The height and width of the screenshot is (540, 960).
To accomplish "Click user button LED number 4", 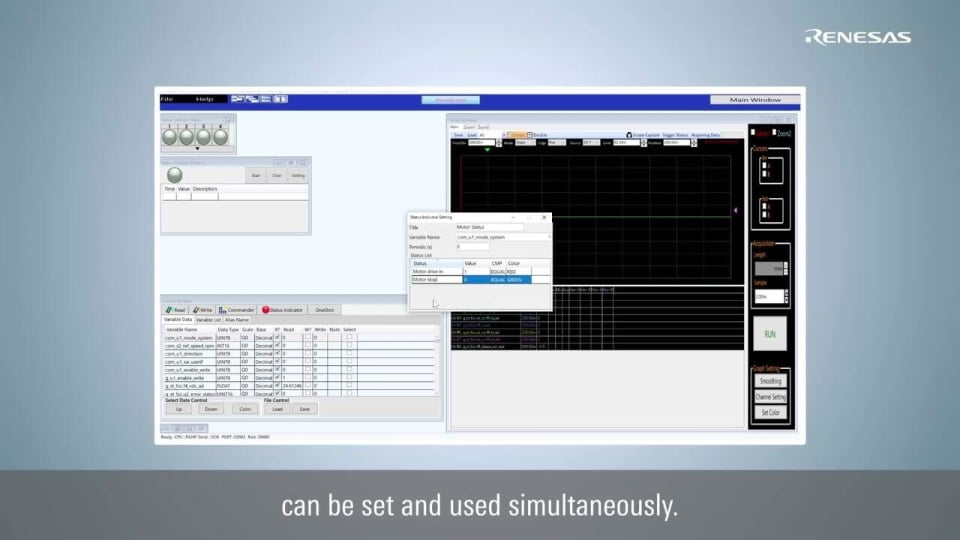I will [x=219, y=136].
